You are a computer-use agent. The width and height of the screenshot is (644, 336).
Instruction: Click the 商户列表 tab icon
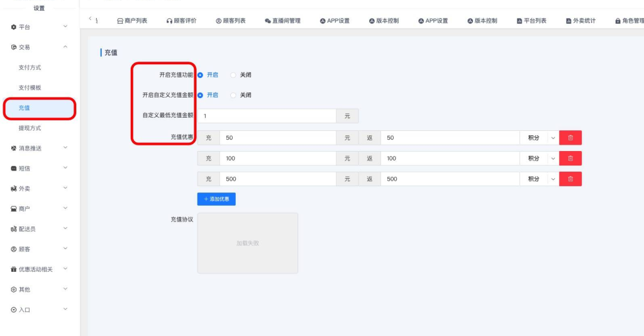tap(120, 21)
